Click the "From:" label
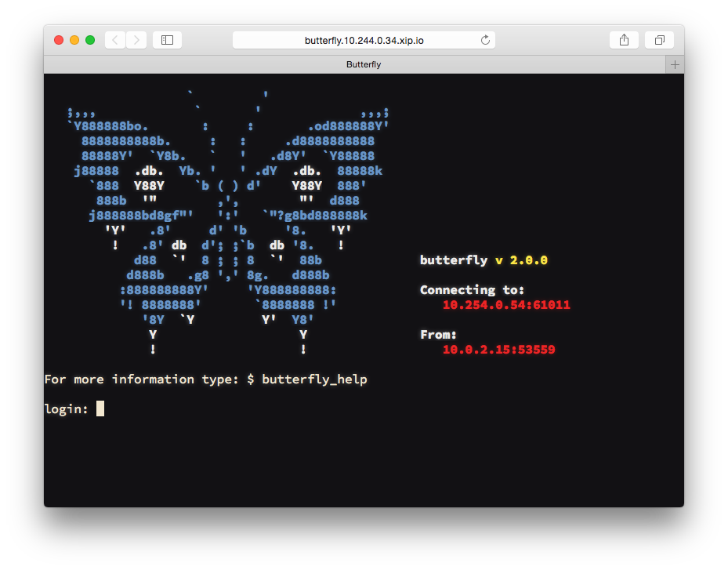Screen dimensions: 728x570 (x=438, y=335)
